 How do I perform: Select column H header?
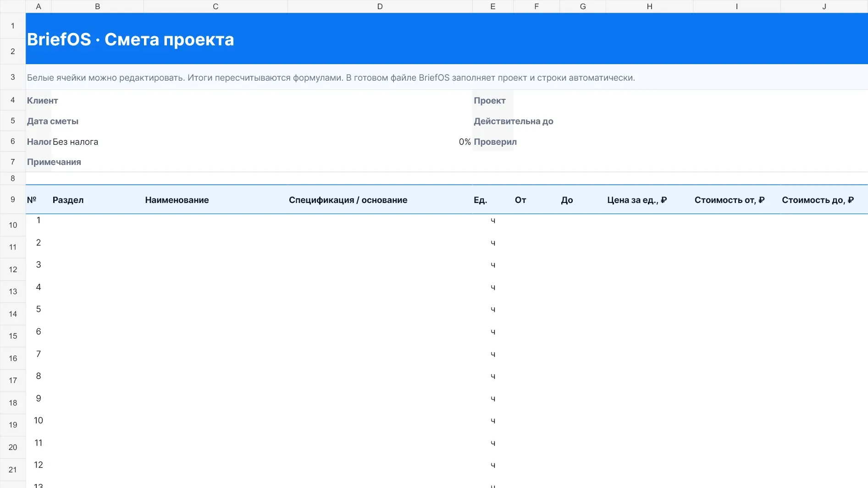[x=649, y=6]
